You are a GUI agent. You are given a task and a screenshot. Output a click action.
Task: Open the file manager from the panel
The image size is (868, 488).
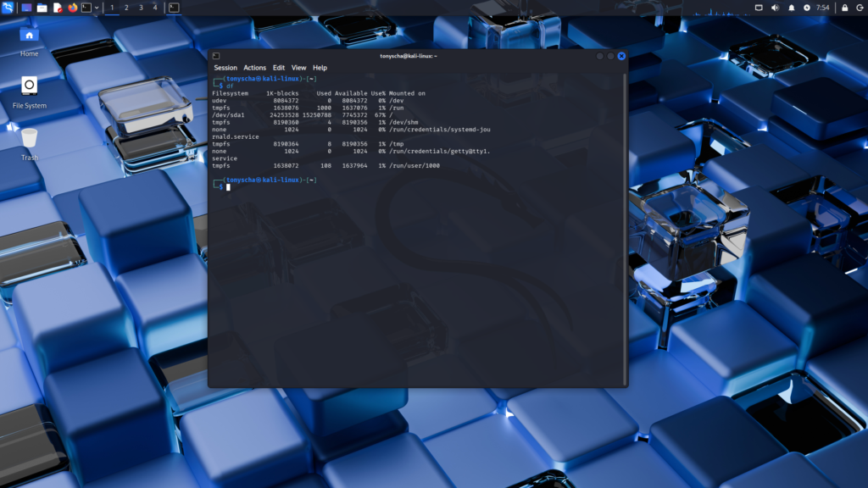42,8
